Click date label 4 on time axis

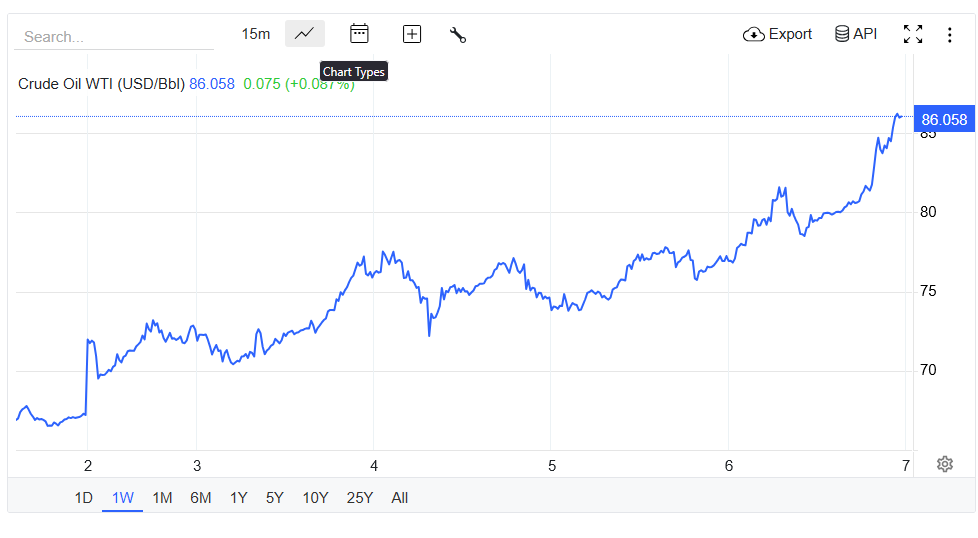[374, 466]
